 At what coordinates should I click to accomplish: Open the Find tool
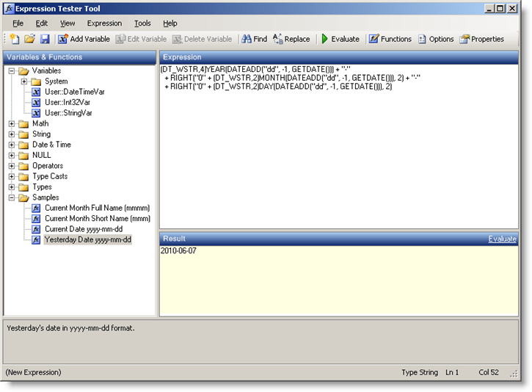(x=254, y=39)
